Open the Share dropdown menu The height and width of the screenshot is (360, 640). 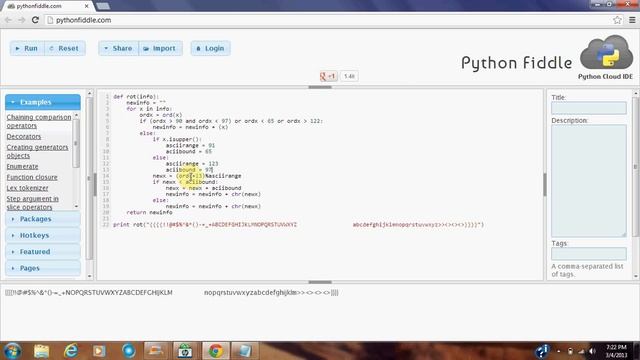[118, 48]
